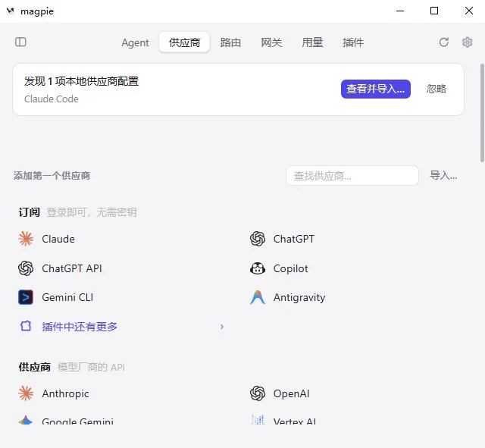Choose the ChatGPT subscription provider
485x448 pixels.
click(293, 239)
